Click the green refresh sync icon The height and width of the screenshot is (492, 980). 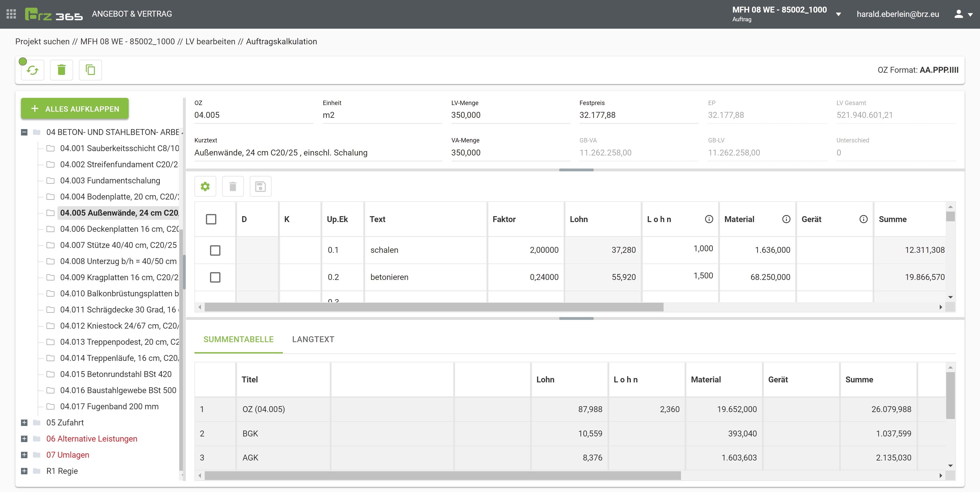33,70
